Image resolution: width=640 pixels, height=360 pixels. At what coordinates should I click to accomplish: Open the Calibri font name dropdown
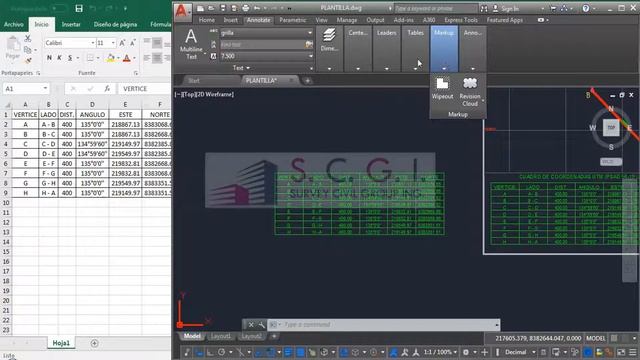[x=93, y=43]
